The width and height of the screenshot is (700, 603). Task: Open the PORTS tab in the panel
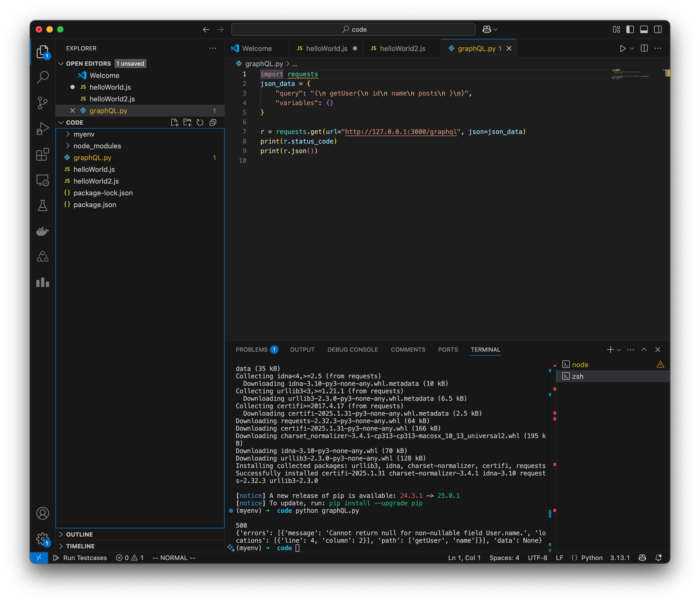point(448,350)
